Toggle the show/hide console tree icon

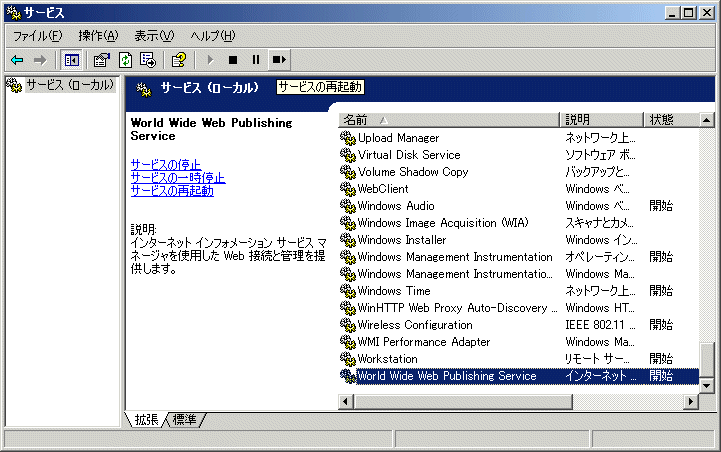72,60
